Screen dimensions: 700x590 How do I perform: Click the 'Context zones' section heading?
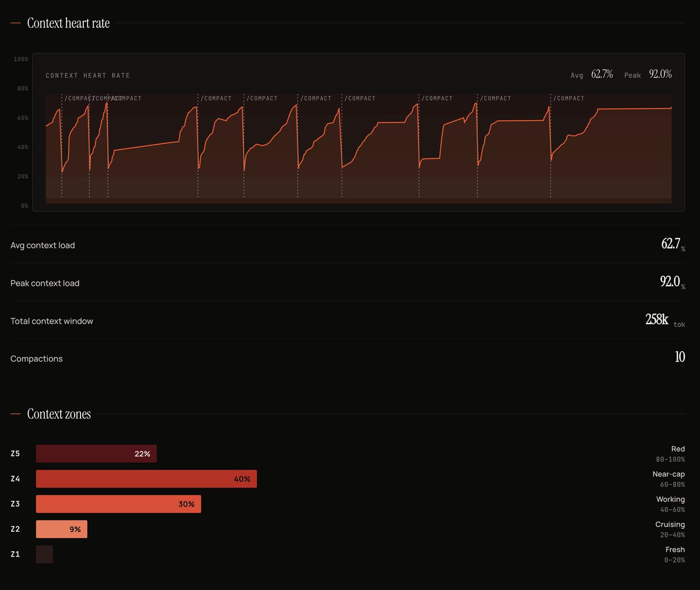pos(59,414)
